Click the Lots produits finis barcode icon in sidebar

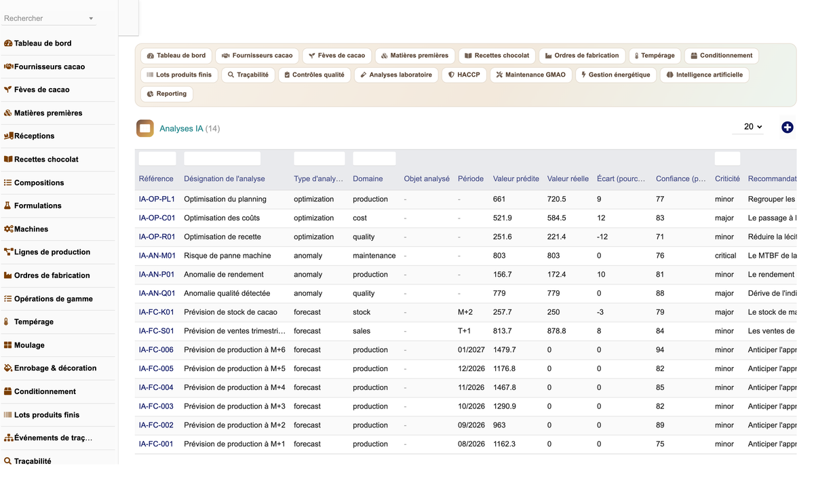pos(8,414)
